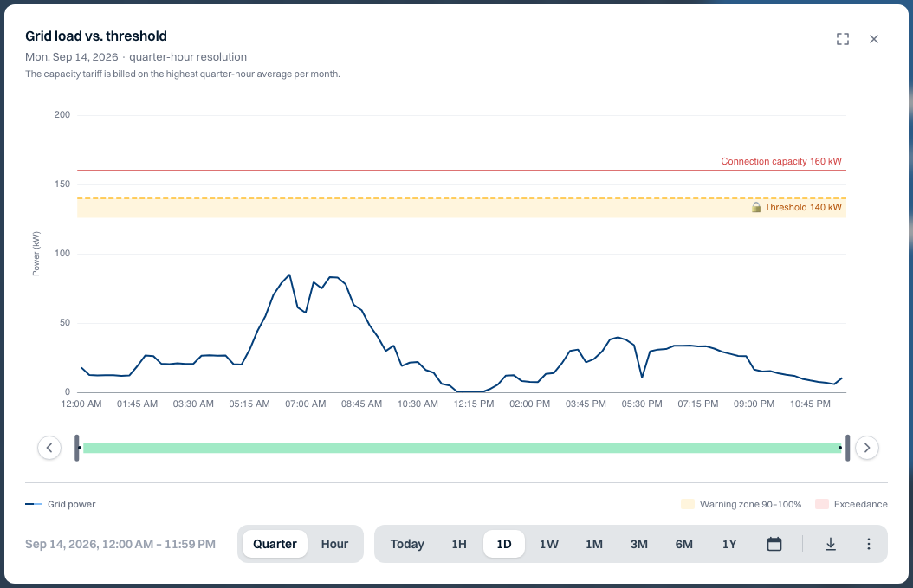Click the left range slider handle
The height and width of the screenshot is (588, 913).
(77, 448)
